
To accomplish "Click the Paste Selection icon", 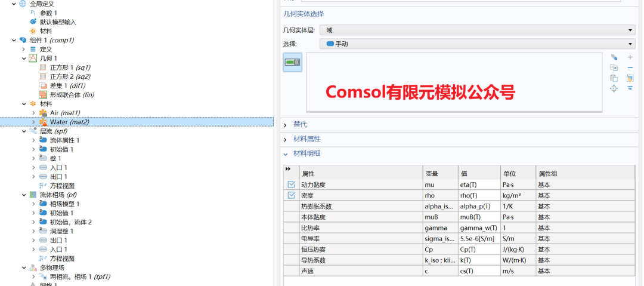I will pyautogui.click(x=614, y=78).
